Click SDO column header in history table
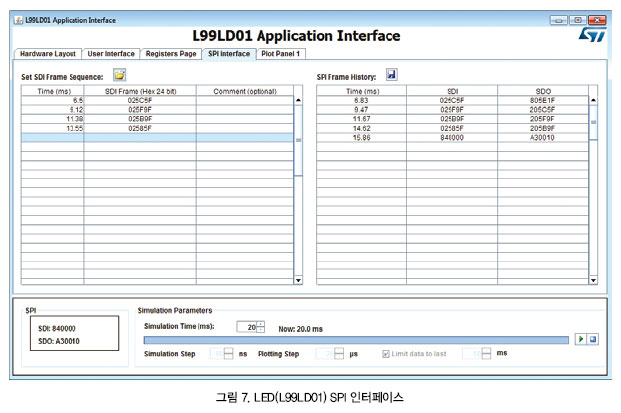 pyautogui.click(x=543, y=91)
